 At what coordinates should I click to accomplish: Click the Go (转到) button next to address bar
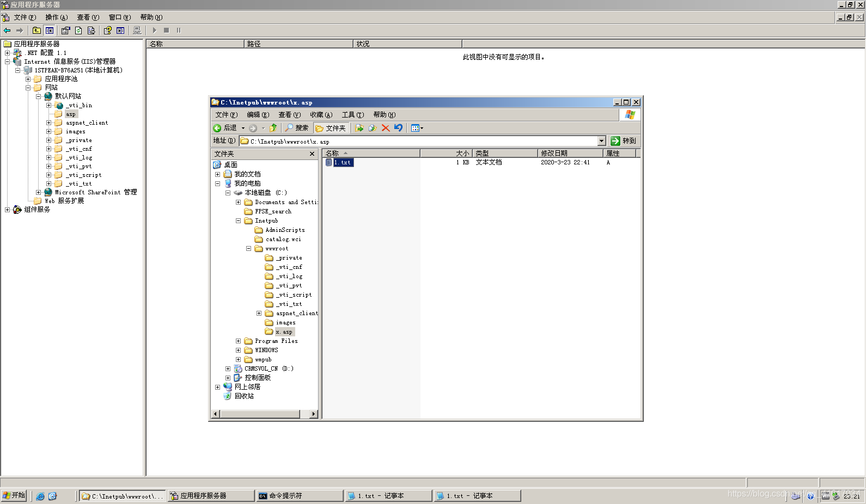[x=624, y=141]
